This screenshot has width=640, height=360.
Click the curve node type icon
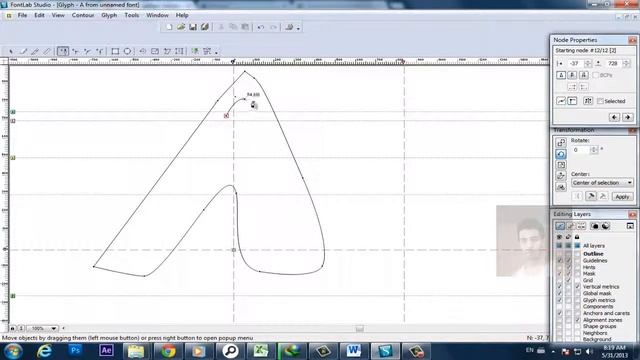coord(561,101)
